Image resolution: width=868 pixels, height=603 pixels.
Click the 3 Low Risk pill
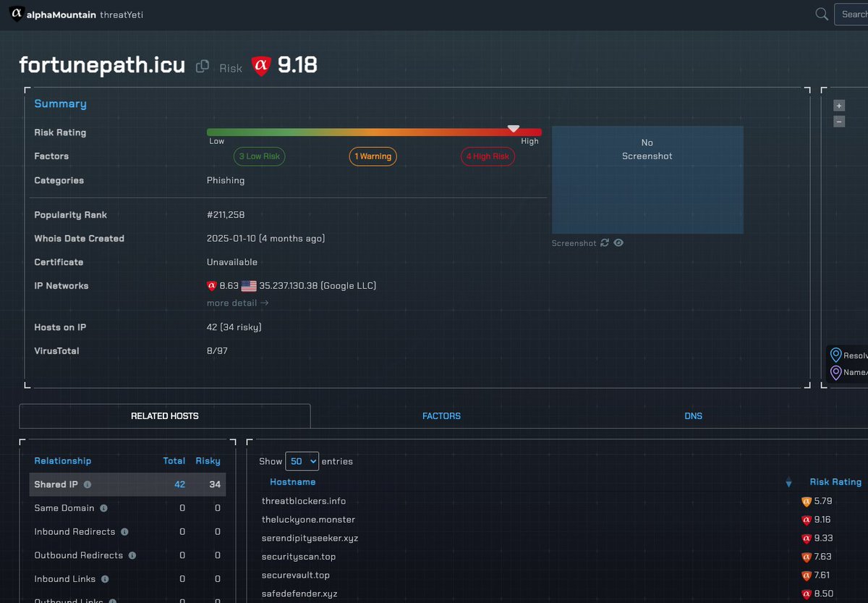(x=259, y=156)
